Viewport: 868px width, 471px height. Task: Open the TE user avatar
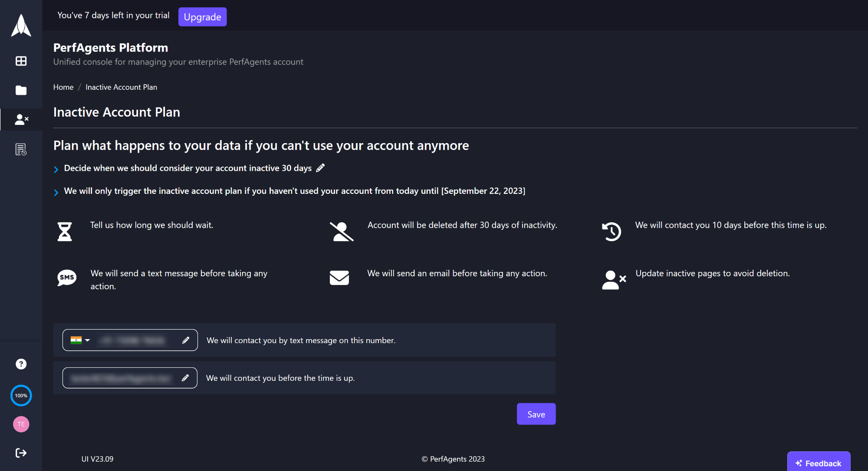[21, 424]
